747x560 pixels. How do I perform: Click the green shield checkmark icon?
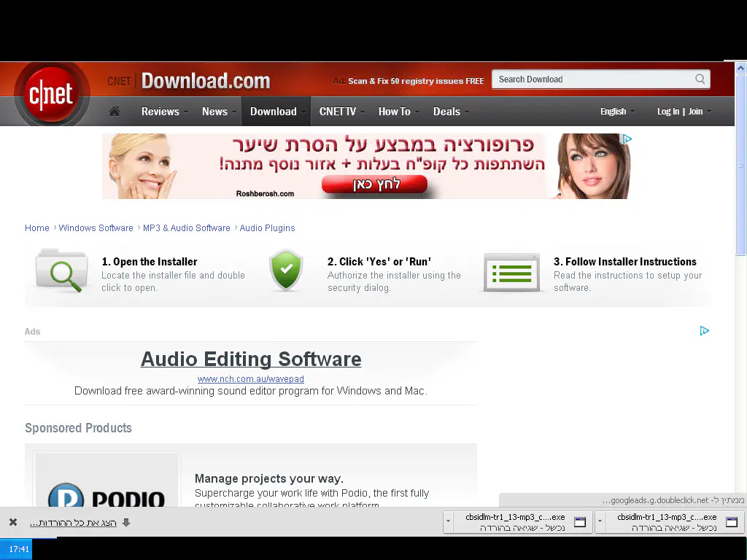point(285,271)
